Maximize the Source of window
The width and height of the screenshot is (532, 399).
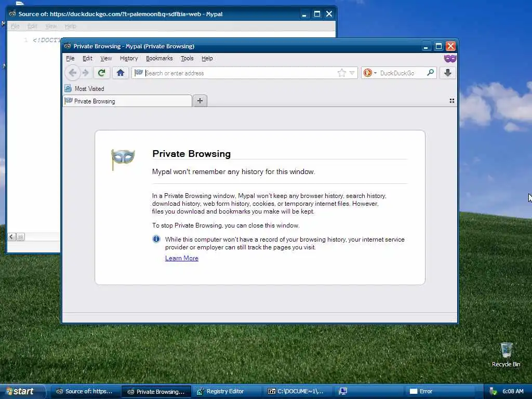pos(317,14)
